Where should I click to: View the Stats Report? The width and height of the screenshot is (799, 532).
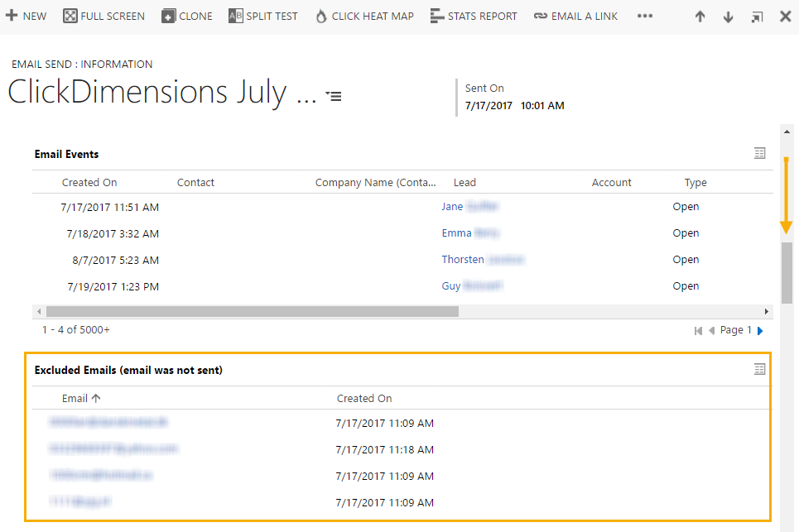474,16
